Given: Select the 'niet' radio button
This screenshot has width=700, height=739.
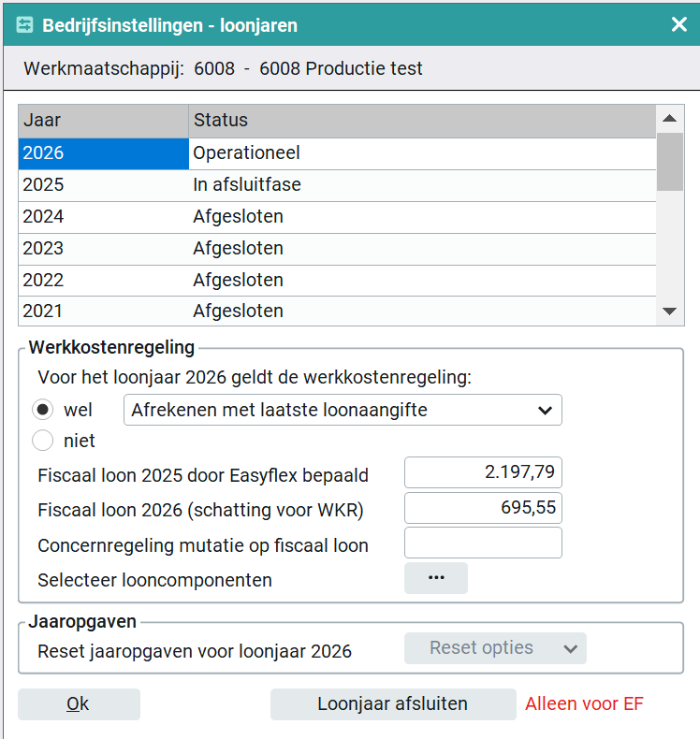Looking at the screenshot, I should coord(43,440).
